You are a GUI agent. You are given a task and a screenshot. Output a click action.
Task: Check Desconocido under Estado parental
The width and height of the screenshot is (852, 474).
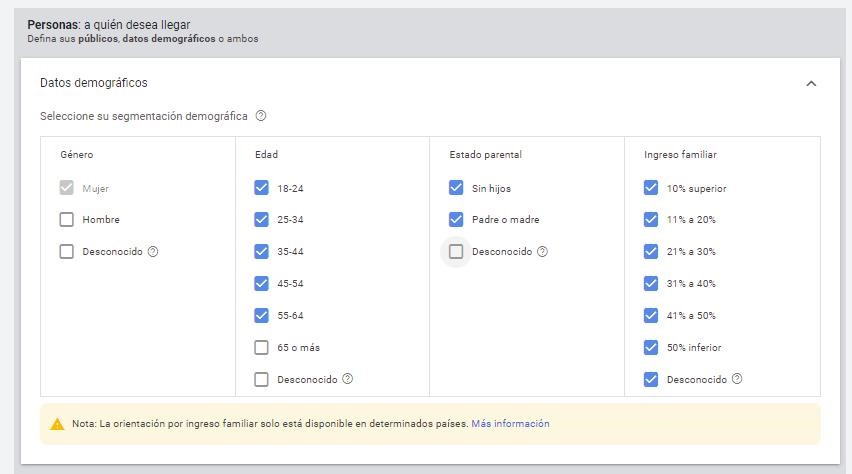456,252
